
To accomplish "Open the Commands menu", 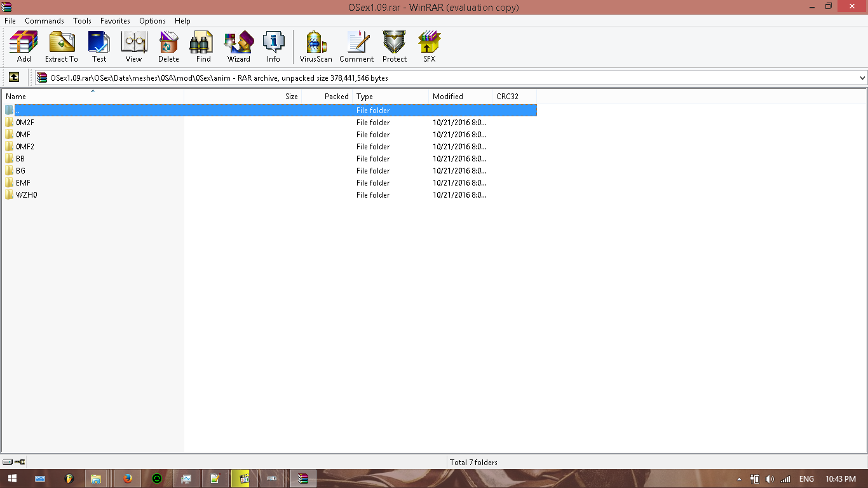I will pyautogui.click(x=44, y=21).
